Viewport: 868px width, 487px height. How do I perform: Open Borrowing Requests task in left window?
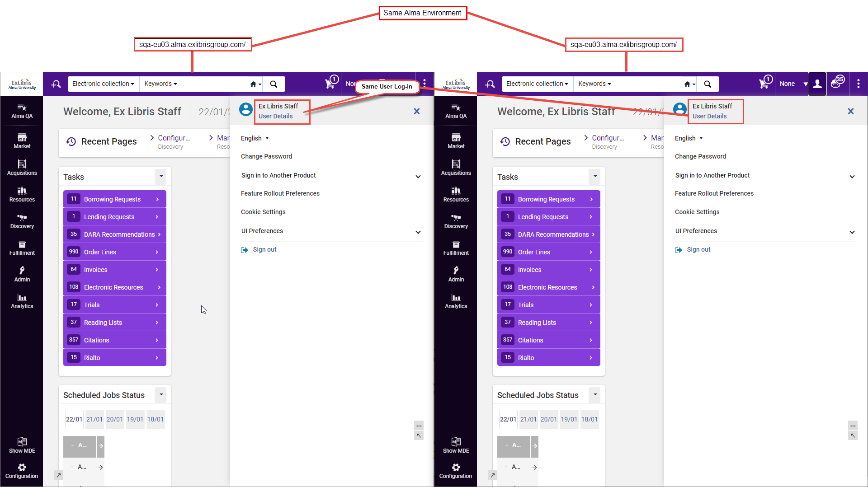(x=115, y=199)
